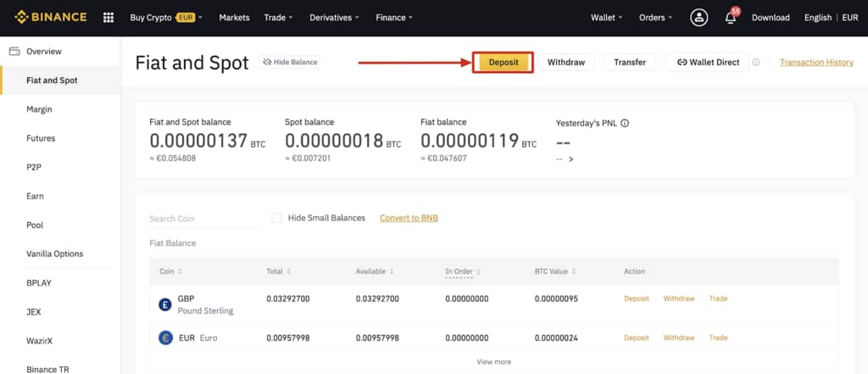Open the apps grid menu icon
The width and height of the screenshot is (868, 374).
(108, 17)
